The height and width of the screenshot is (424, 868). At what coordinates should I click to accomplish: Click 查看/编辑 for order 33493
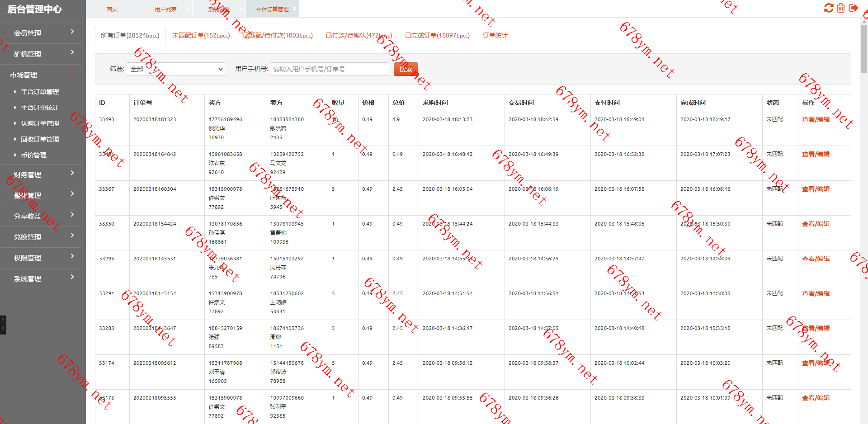pos(816,119)
